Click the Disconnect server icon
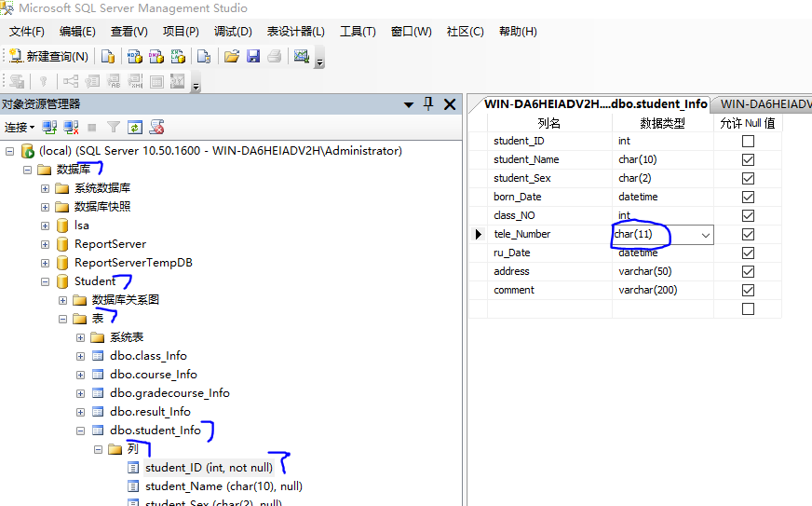This screenshot has height=506, width=812. (71, 127)
